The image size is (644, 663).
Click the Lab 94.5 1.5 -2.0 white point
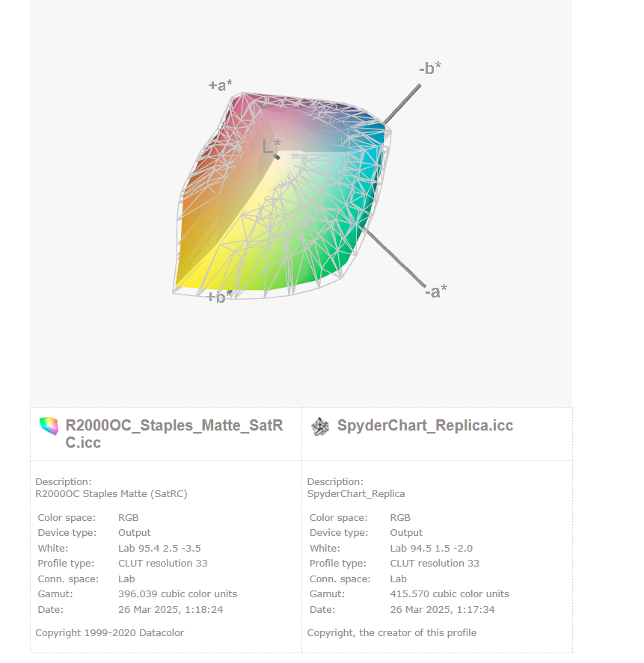coord(431,548)
